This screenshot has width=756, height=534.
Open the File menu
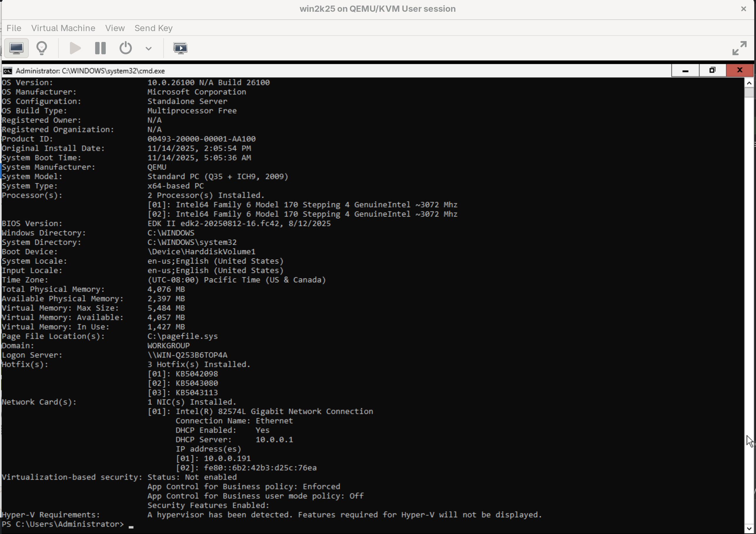point(14,28)
